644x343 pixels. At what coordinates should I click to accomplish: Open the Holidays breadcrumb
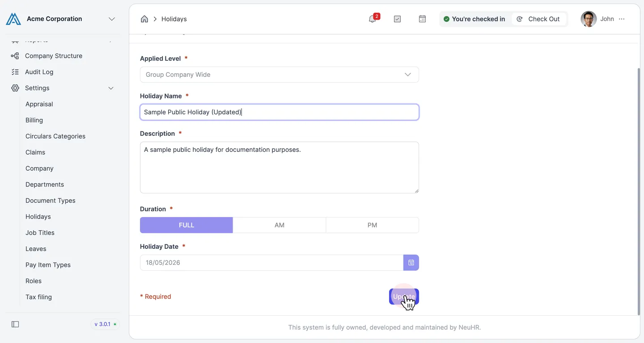pyautogui.click(x=174, y=19)
